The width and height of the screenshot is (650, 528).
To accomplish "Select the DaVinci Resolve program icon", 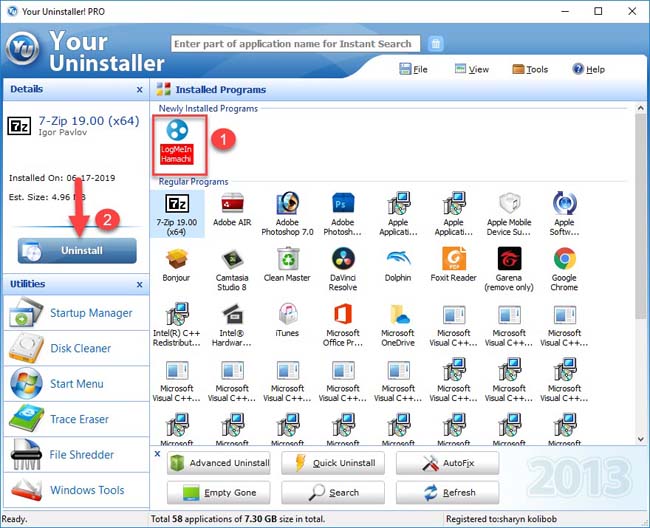I will 343,269.
